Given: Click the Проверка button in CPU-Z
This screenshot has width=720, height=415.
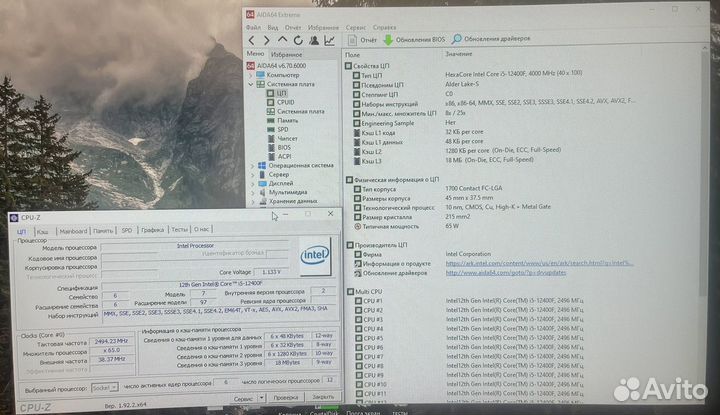Looking at the screenshot, I should 286,398.
